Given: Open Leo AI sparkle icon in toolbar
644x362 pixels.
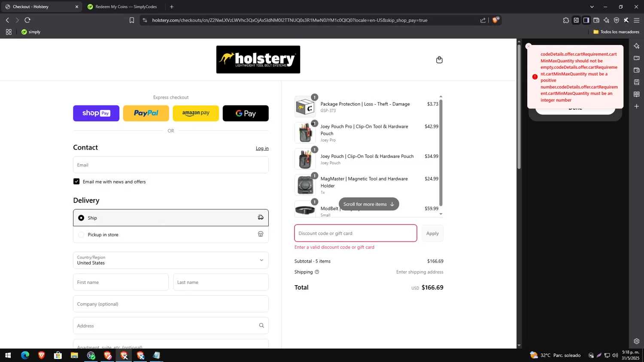Looking at the screenshot, I should click(606, 20).
